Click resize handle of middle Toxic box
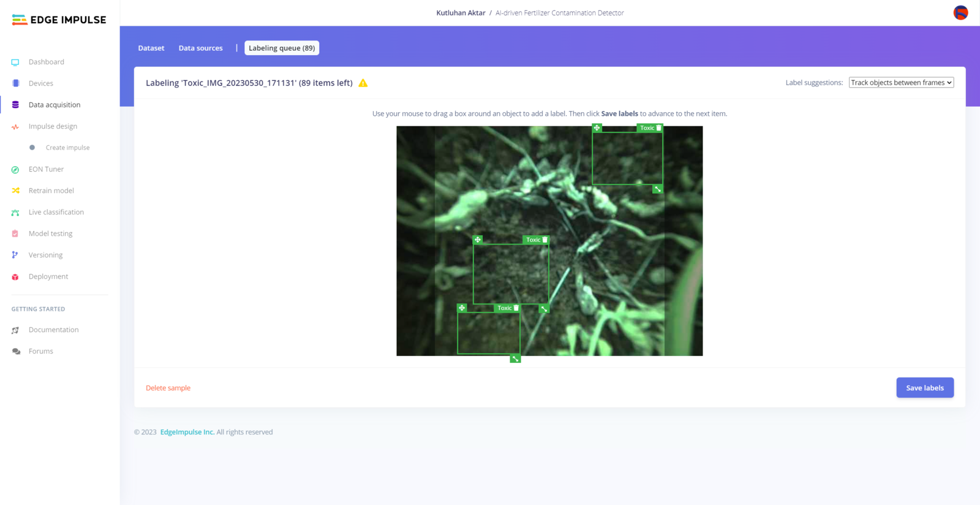 tap(544, 309)
